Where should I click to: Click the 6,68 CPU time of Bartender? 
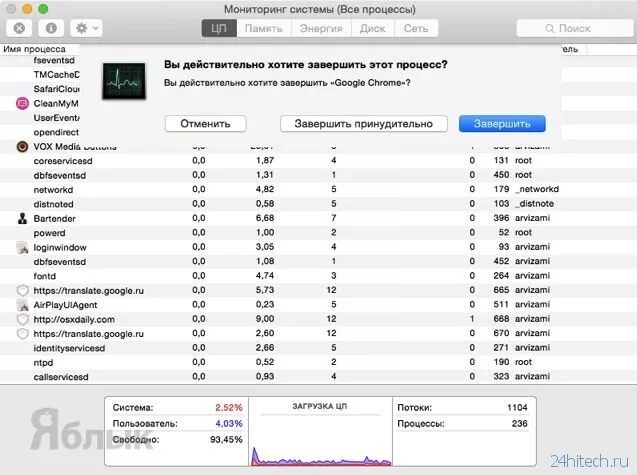coord(265,218)
